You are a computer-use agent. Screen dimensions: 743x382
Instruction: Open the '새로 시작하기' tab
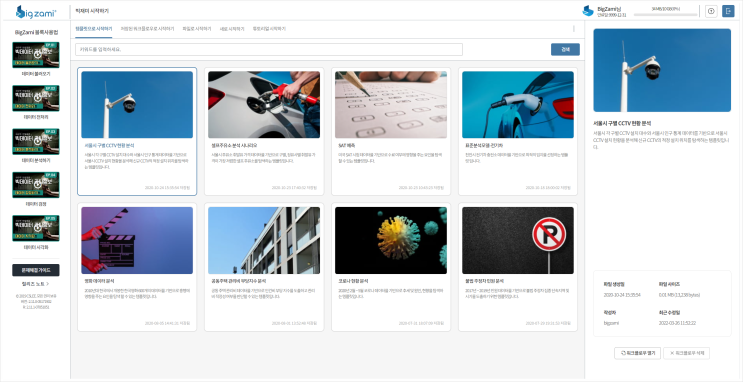click(x=232, y=29)
